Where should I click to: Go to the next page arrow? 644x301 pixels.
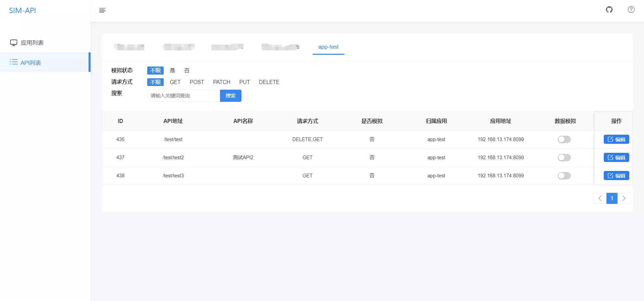coord(624,198)
